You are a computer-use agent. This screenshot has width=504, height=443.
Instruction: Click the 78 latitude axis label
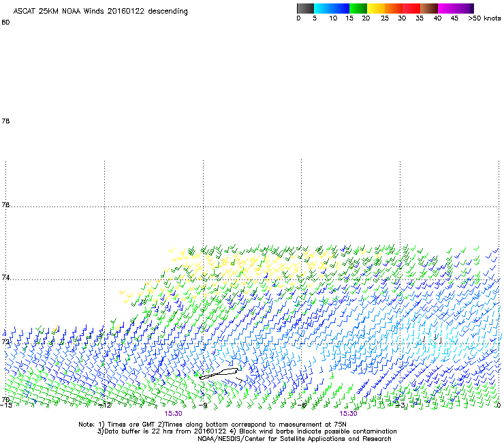(x=5, y=121)
